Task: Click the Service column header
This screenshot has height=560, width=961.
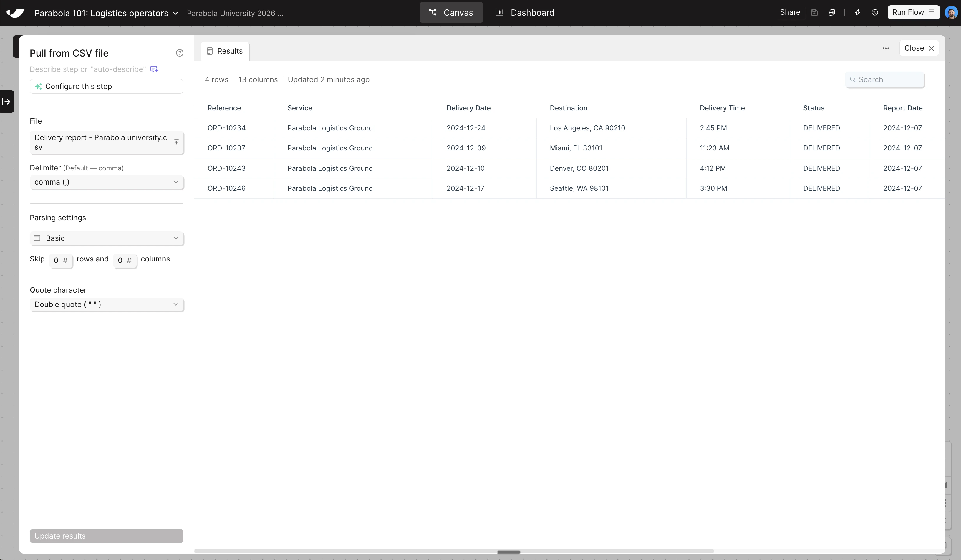Action: pos(300,108)
